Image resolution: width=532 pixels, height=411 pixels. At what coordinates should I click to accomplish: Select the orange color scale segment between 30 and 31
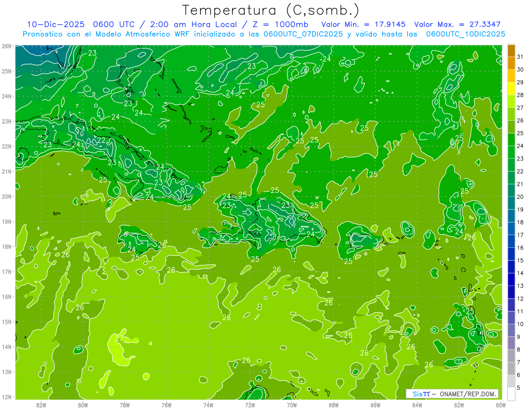511,63
